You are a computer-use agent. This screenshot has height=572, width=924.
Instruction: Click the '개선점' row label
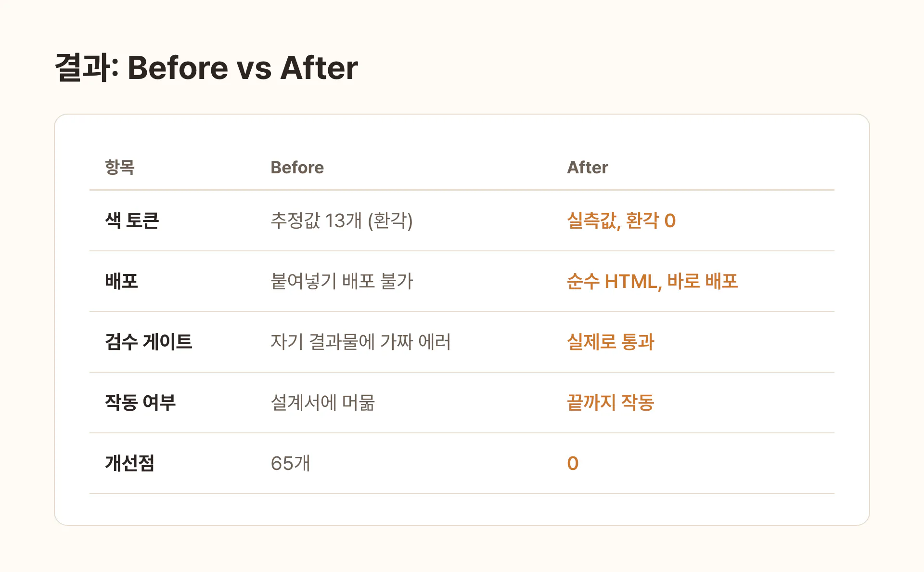click(x=129, y=463)
